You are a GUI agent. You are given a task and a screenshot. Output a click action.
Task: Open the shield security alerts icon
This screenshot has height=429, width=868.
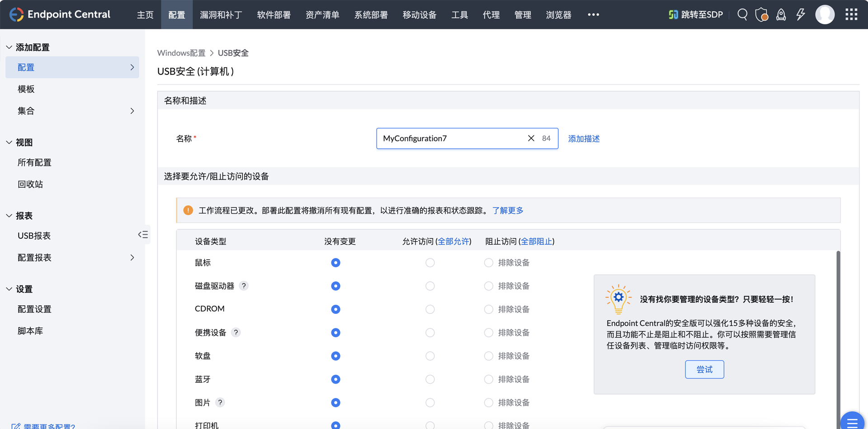tap(761, 14)
